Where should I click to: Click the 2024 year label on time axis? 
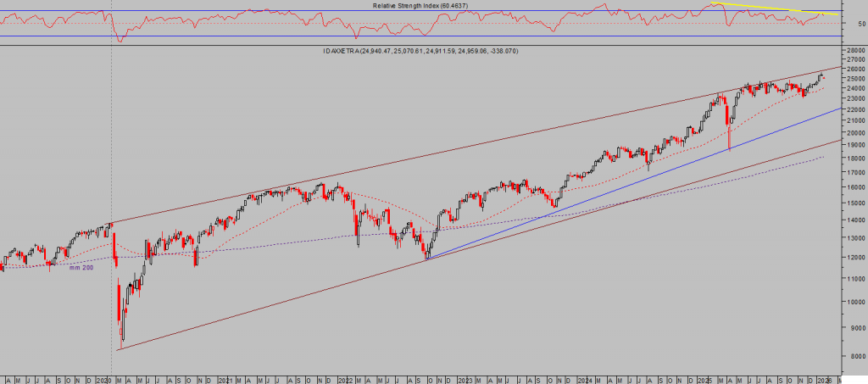point(585,378)
